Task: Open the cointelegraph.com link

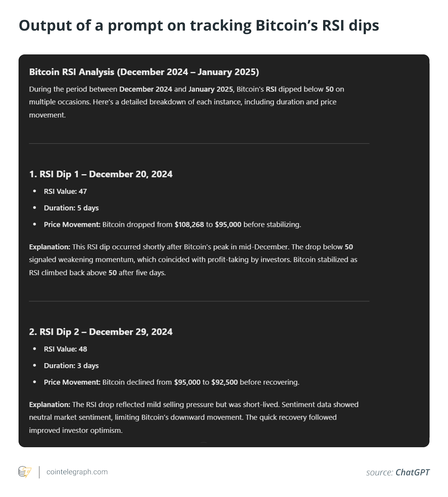Action: coord(77,472)
